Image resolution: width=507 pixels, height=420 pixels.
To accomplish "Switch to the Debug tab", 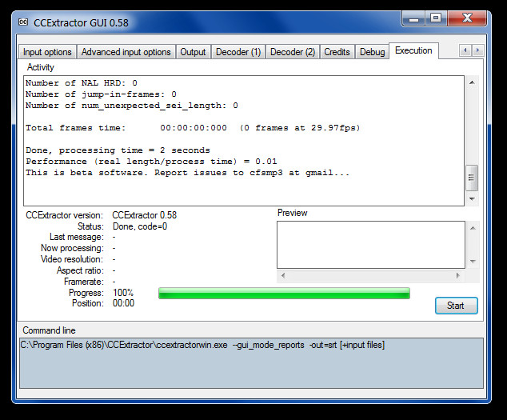I will [372, 52].
